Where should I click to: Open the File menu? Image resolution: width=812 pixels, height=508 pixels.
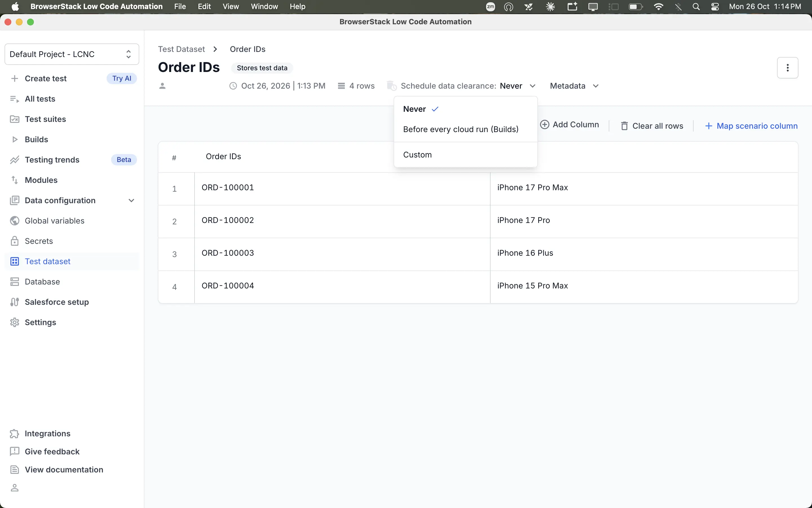180,6
